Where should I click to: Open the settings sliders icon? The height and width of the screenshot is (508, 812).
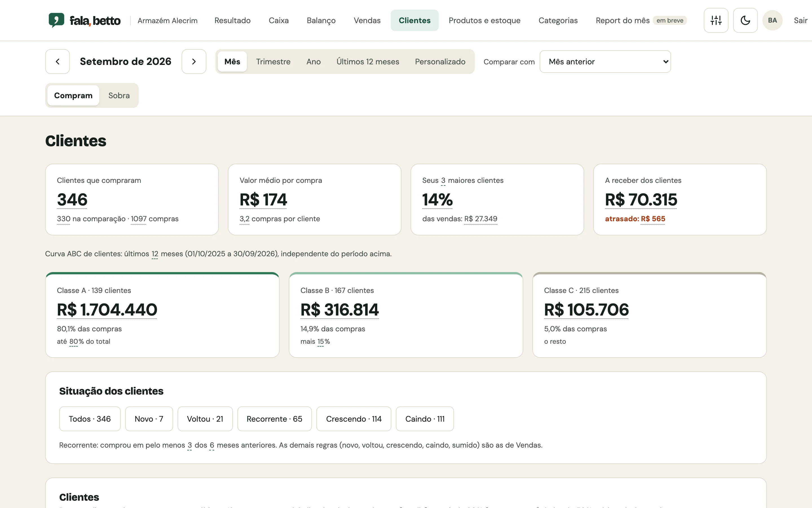[x=716, y=20]
